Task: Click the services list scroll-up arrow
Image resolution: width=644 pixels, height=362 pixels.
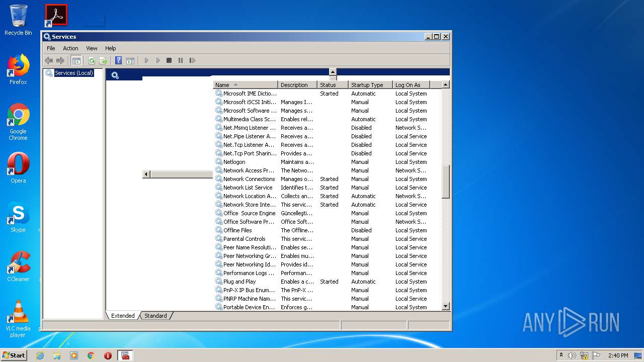Action: pyautogui.click(x=445, y=85)
